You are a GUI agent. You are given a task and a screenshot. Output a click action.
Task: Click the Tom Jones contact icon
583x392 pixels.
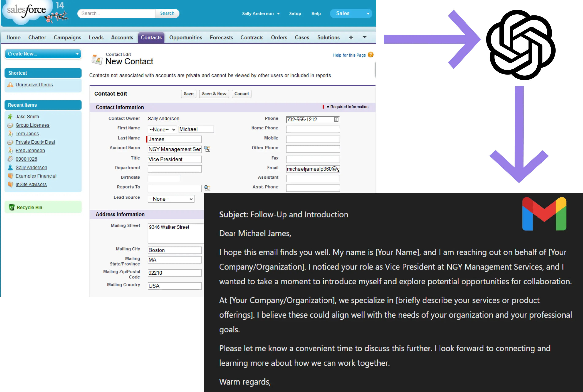coord(10,133)
